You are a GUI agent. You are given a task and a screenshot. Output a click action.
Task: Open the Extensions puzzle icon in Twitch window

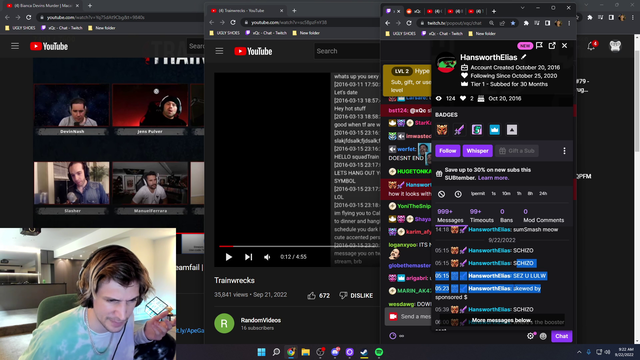point(526,23)
